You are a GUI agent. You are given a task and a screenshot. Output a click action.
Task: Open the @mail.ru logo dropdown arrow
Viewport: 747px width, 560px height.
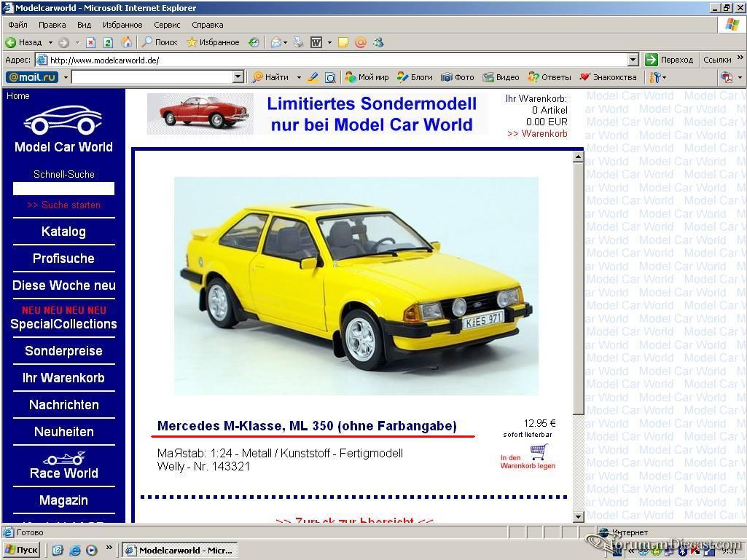66,77
